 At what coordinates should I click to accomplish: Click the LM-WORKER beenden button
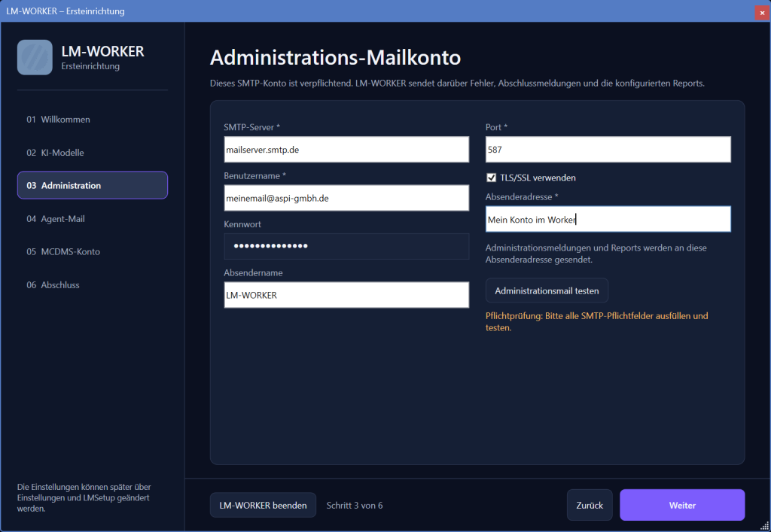click(263, 505)
